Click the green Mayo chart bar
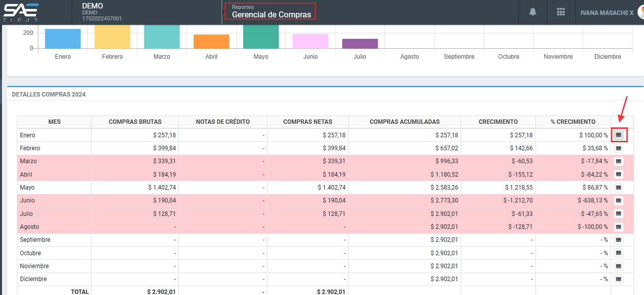Viewport: 644px width, 295px height. pos(261,37)
